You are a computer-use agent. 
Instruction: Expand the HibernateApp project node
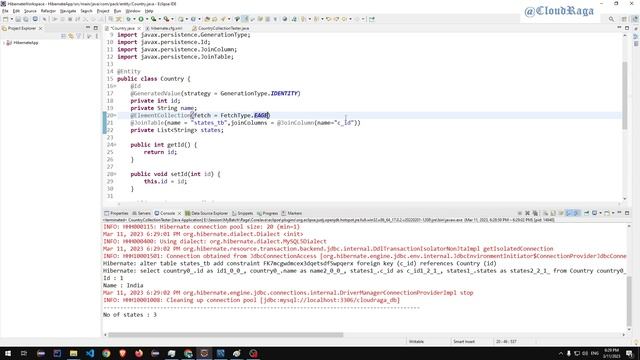pyautogui.click(x=4, y=42)
